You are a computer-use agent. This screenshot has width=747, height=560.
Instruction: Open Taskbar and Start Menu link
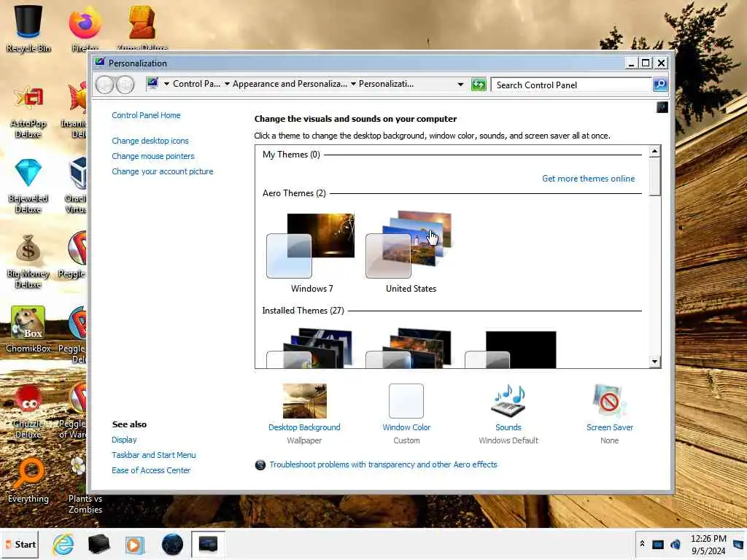click(154, 455)
